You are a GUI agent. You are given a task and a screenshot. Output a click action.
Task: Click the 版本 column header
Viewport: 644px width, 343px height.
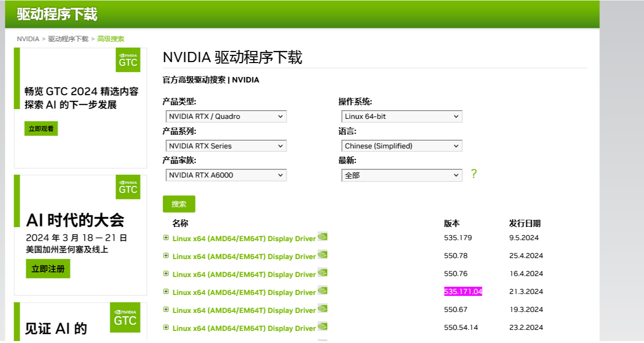click(452, 223)
